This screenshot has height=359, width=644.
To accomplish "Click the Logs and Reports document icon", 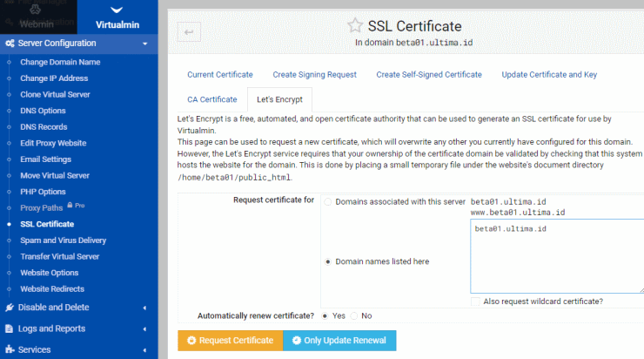I will click(9, 329).
